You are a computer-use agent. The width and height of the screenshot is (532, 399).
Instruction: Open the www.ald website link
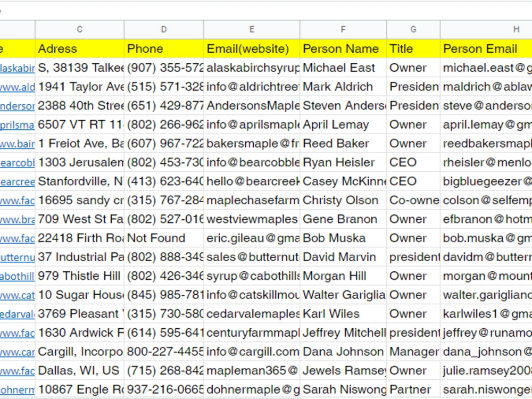pos(17,87)
